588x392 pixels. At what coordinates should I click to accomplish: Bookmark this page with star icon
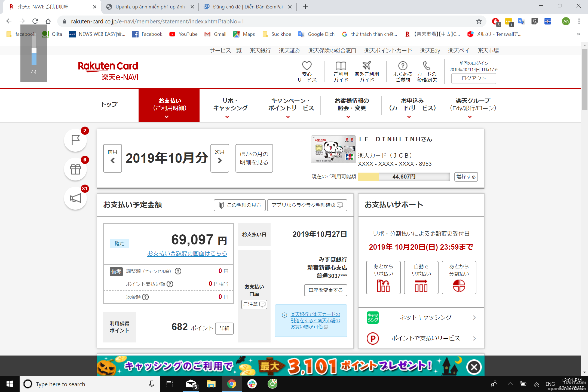coord(479,21)
